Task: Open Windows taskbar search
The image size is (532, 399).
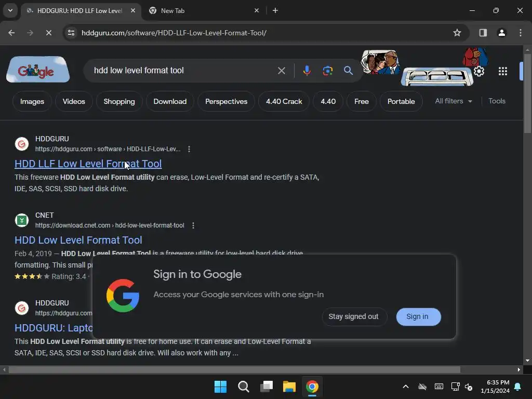Action: click(x=243, y=387)
